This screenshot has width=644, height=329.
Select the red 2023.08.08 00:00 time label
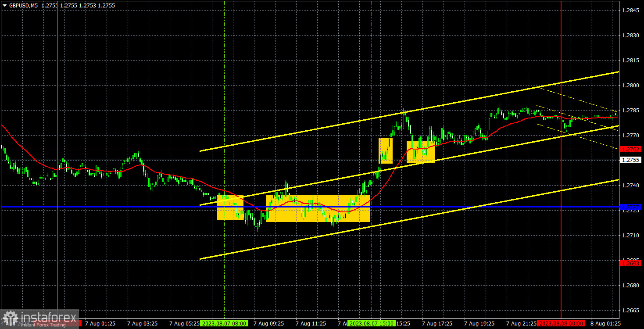[x=561, y=323]
